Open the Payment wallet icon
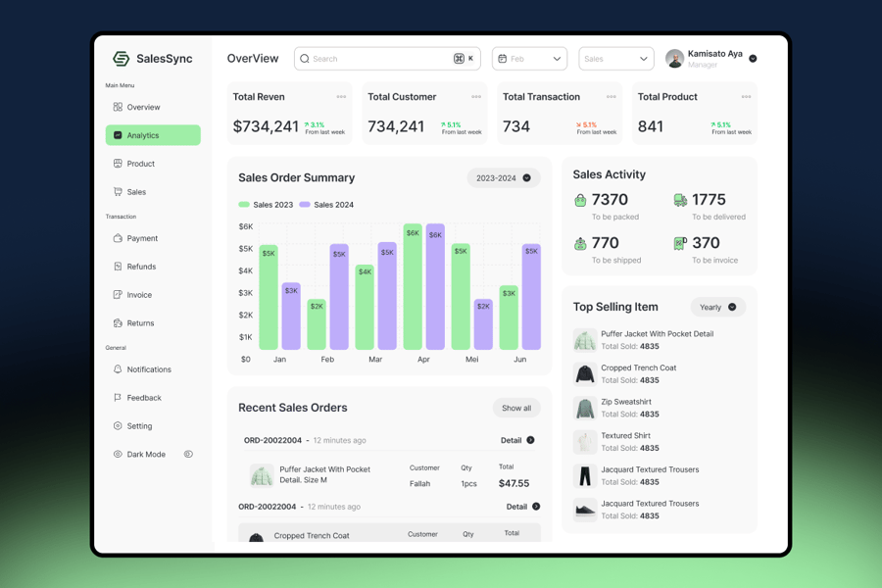The height and width of the screenshot is (588, 882). click(118, 238)
